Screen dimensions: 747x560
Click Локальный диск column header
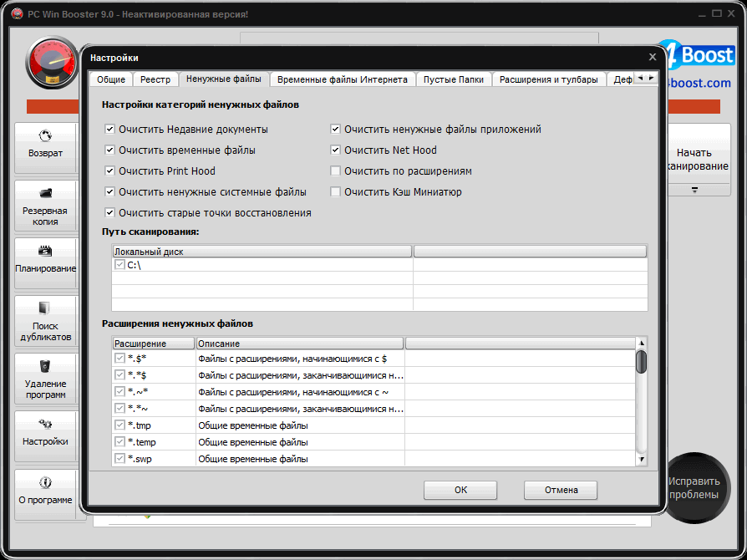tap(262, 252)
